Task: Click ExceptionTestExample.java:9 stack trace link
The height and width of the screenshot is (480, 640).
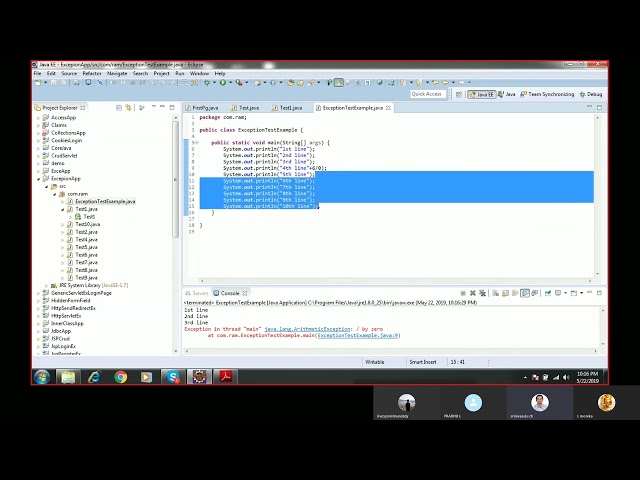Action: [x=358, y=336]
